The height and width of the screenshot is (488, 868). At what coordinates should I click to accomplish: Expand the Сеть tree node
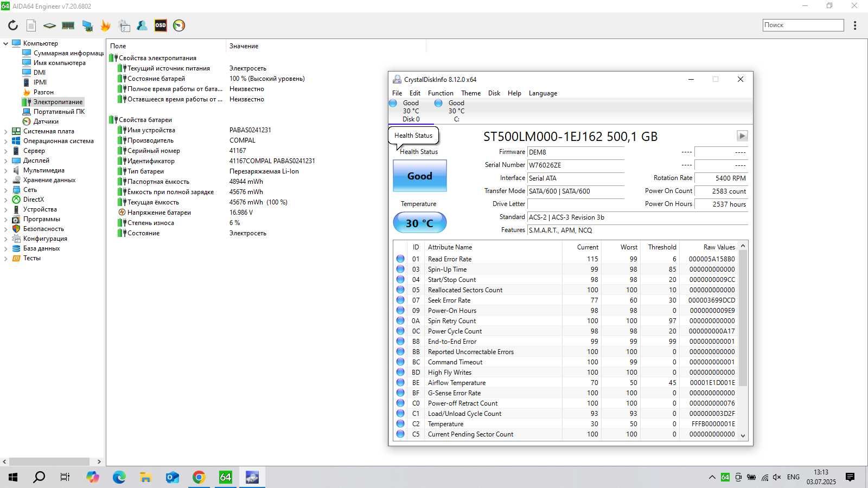click(x=5, y=190)
